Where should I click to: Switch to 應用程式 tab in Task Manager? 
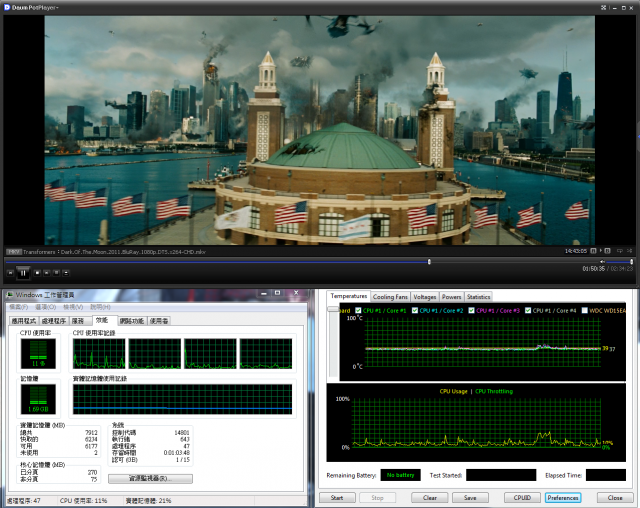pyautogui.click(x=24, y=321)
